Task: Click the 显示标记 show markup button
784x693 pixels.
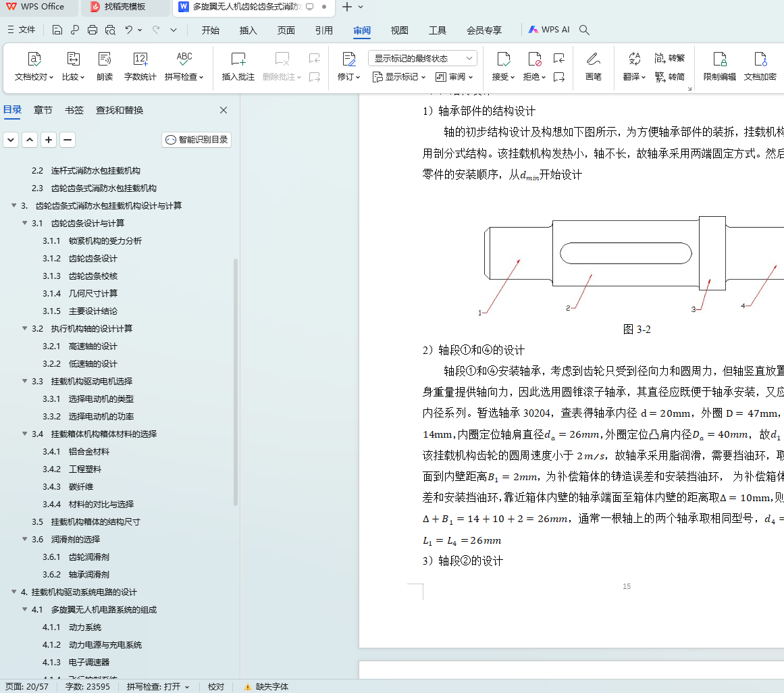Action: click(399, 77)
